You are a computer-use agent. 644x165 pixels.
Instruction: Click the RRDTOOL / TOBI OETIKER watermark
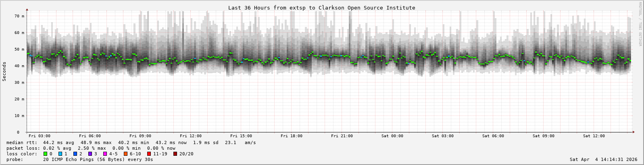640,24
